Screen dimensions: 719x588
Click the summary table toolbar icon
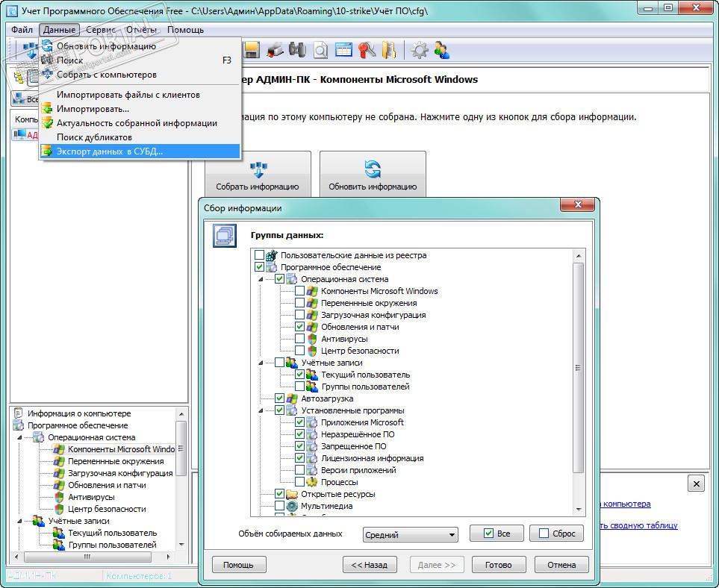click(343, 50)
